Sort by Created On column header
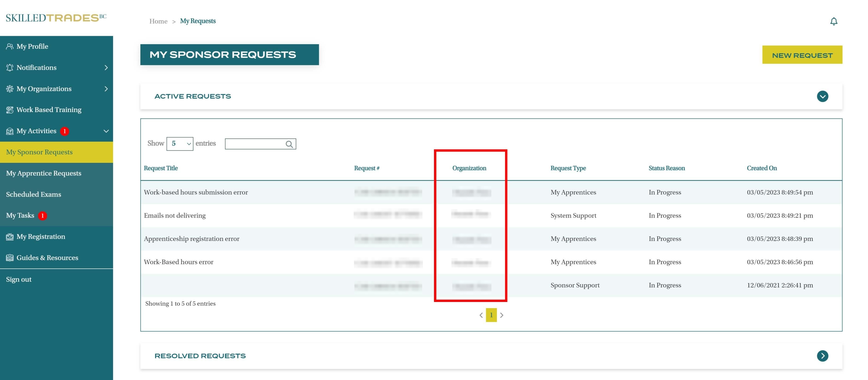 [x=762, y=168]
